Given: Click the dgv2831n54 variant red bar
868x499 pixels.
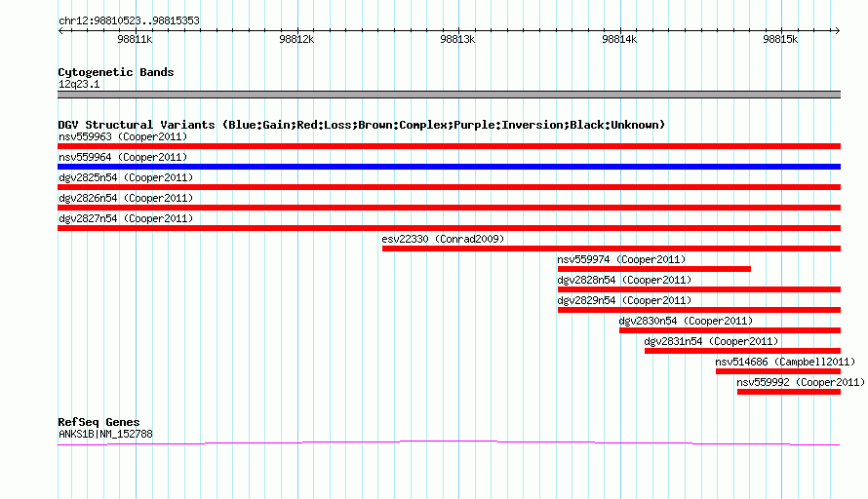Looking at the screenshot, I should (x=742, y=351).
